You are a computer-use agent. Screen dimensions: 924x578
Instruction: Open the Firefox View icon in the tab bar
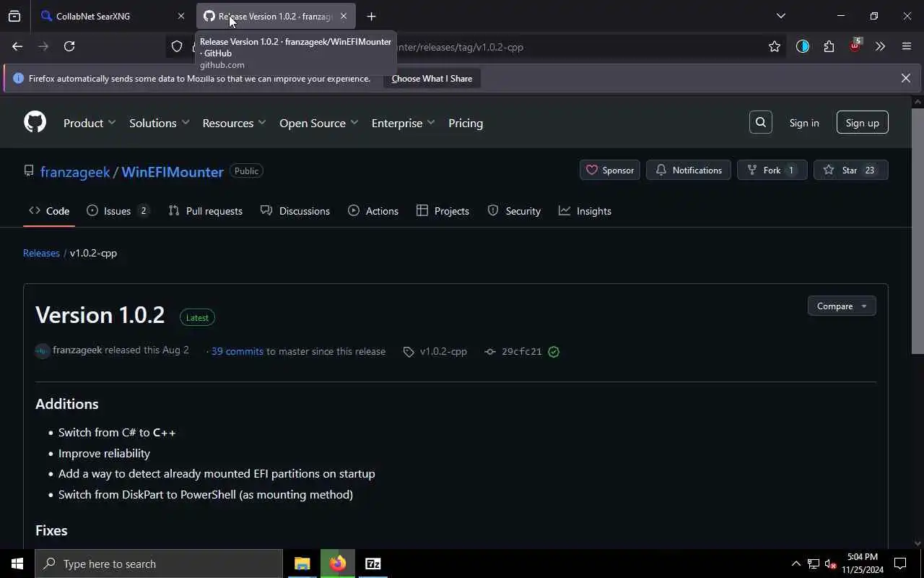pyautogui.click(x=14, y=16)
